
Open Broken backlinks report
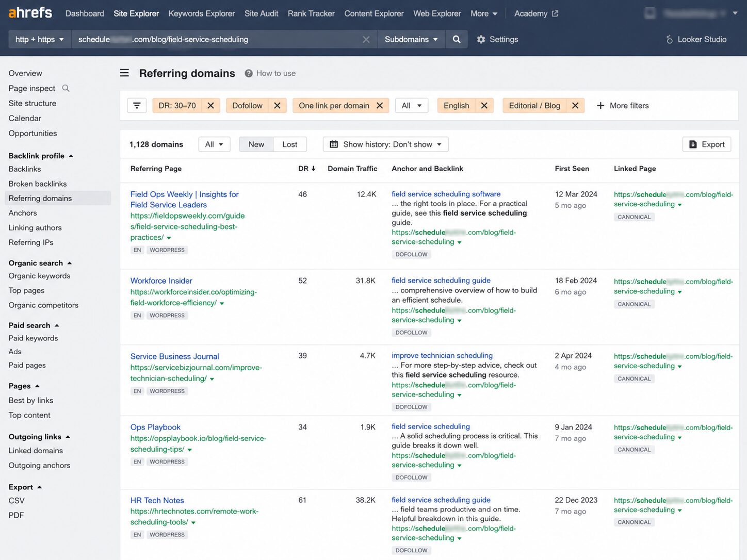tap(38, 184)
